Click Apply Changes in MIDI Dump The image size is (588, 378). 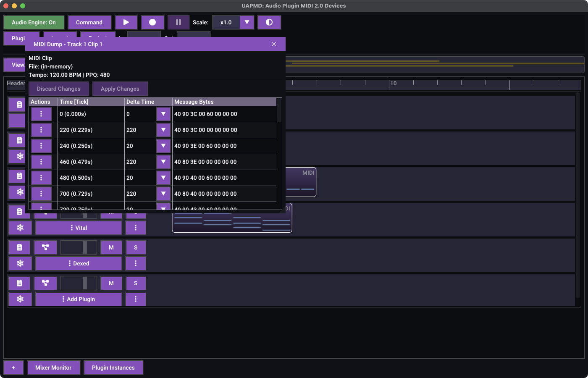click(x=120, y=89)
